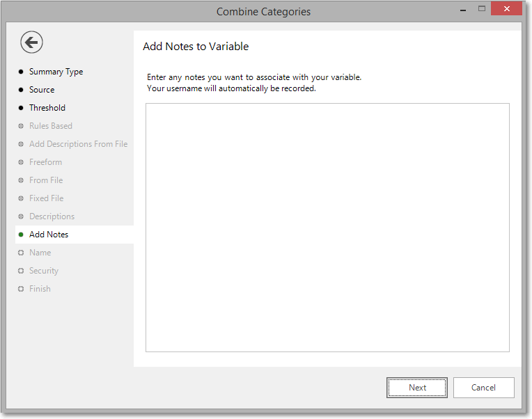Screen dimensions: 532x419
Task: Select the Freeform step
Action: tap(45, 162)
